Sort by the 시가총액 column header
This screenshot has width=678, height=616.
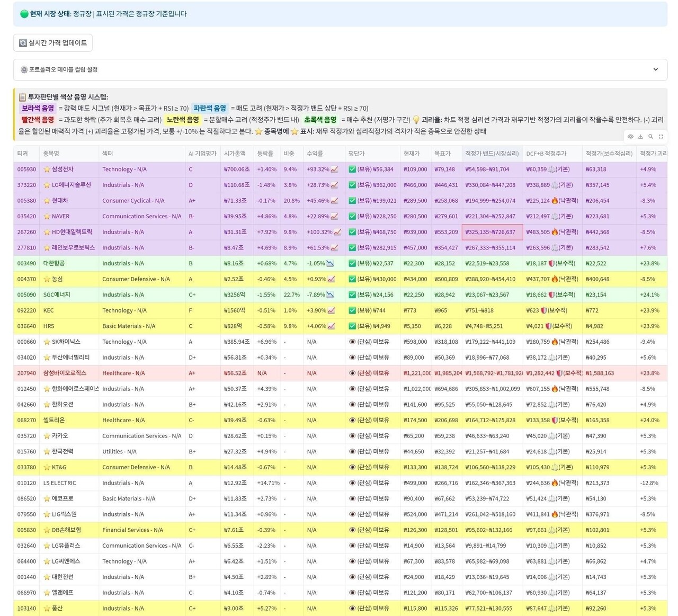[235, 154]
